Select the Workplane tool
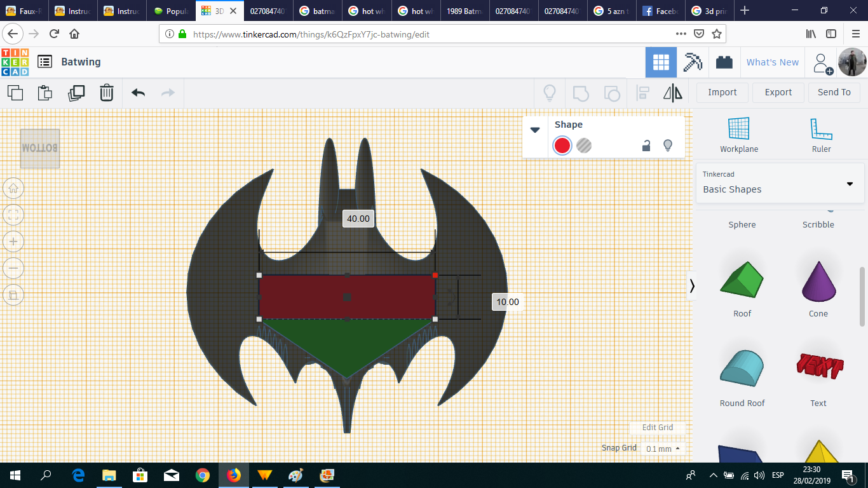Screen dimensions: 868x488 coord(739,135)
